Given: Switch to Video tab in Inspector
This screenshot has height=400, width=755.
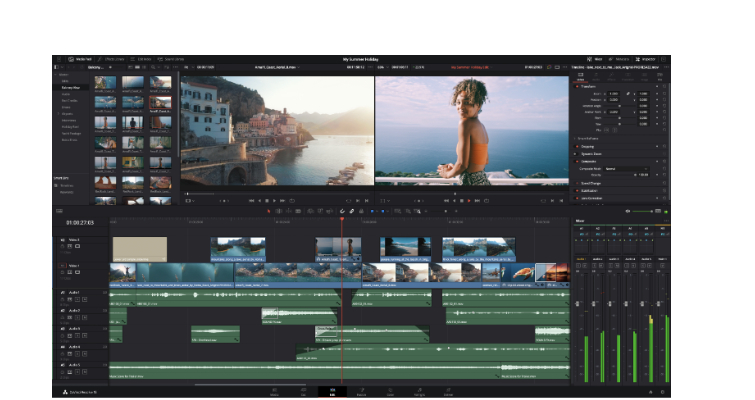Looking at the screenshot, I should pyautogui.click(x=581, y=77).
